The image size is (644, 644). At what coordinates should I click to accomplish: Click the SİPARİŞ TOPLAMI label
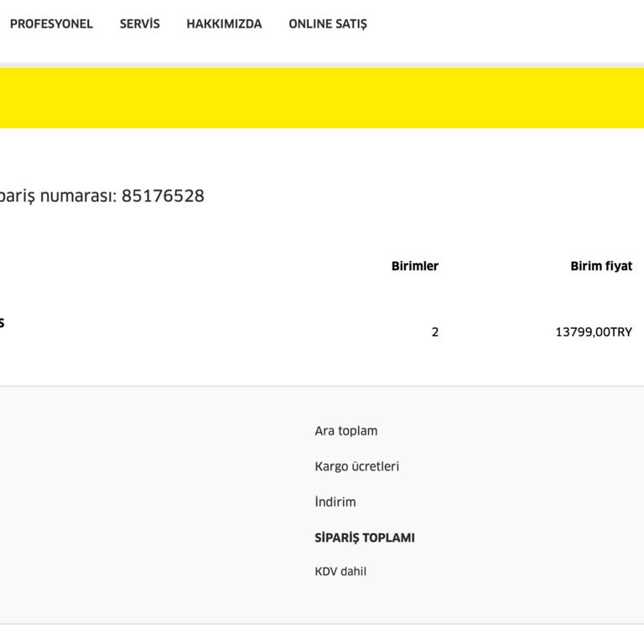pyautogui.click(x=365, y=538)
